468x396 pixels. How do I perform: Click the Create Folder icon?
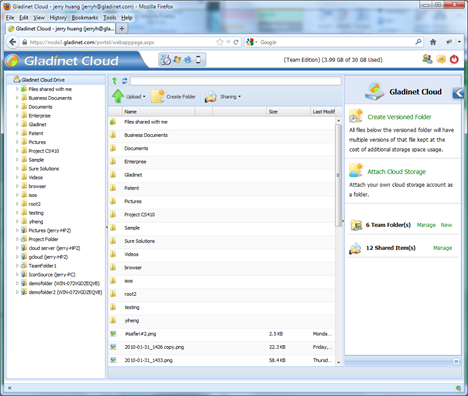click(158, 96)
